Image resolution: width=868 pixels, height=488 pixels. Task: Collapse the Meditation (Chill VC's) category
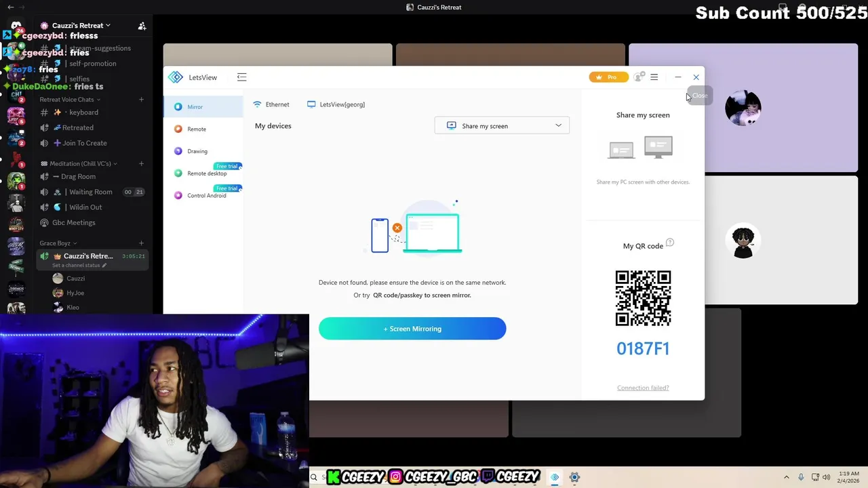(x=79, y=163)
